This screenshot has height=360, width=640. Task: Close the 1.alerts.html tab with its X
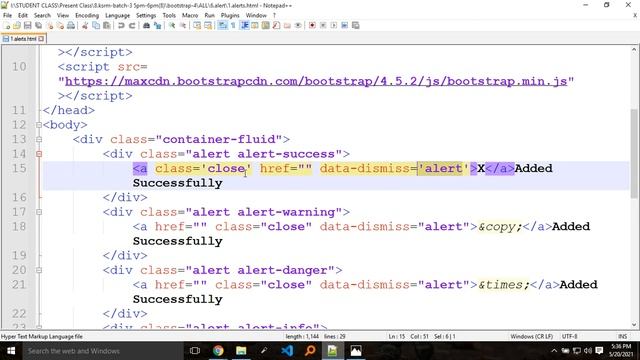(x=41, y=39)
